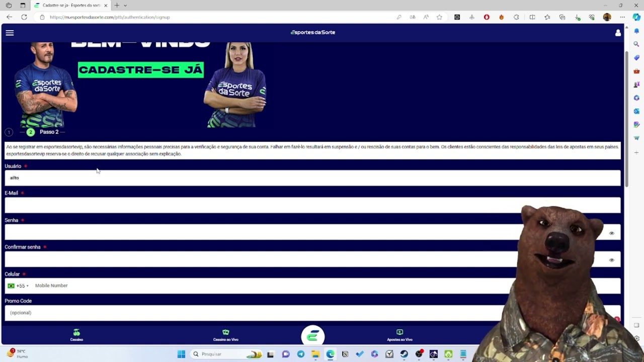Click the Esportes da Sorte header logo
Image resolution: width=644 pixels, height=362 pixels.
coord(312,32)
